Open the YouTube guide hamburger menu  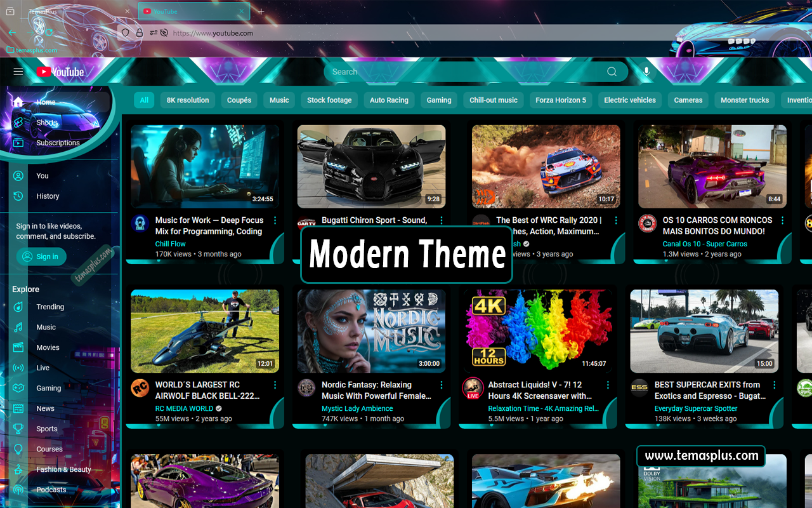coord(18,72)
